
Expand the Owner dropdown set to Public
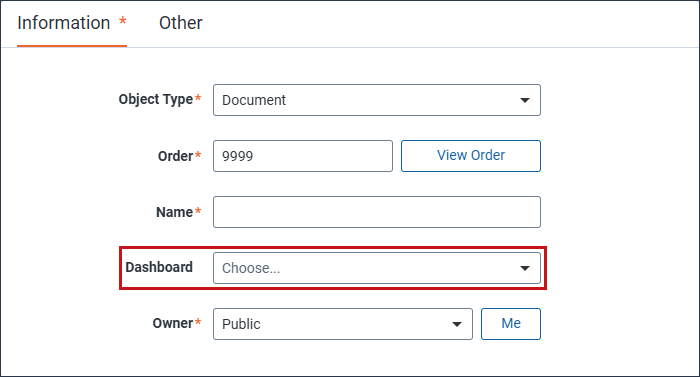pos(342,324)
